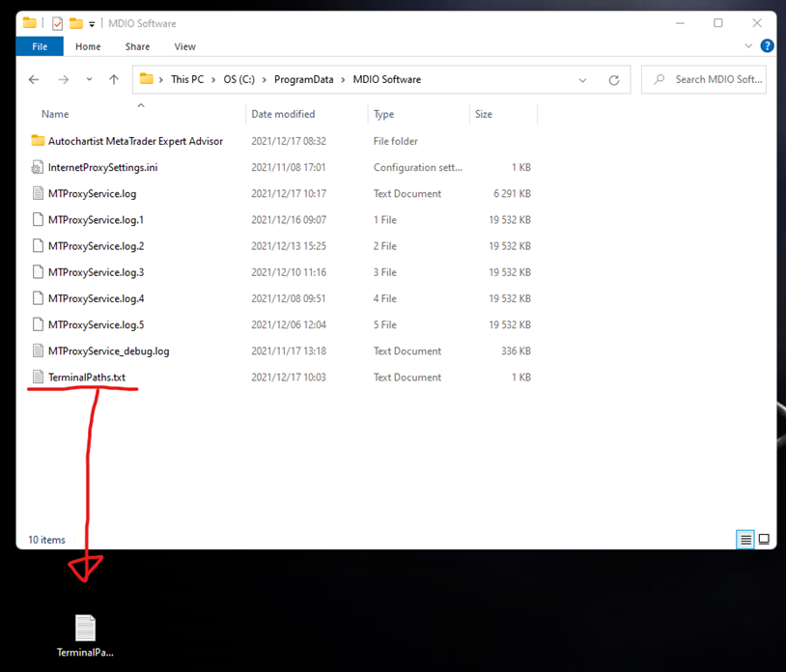Select TerminalPaths.txt in the file list
Screen dimensions: 786x672
pos(86,378)
